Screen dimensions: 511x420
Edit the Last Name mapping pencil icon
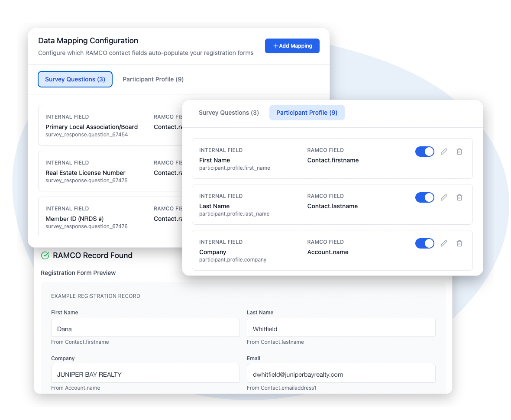444,197
